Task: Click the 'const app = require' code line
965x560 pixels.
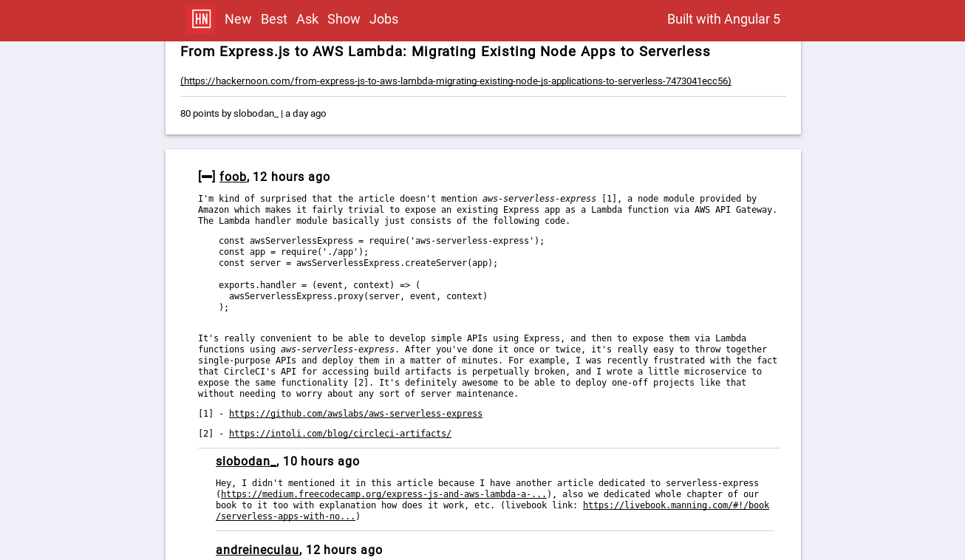Action: pyautogui.click(x=293, y=252)
